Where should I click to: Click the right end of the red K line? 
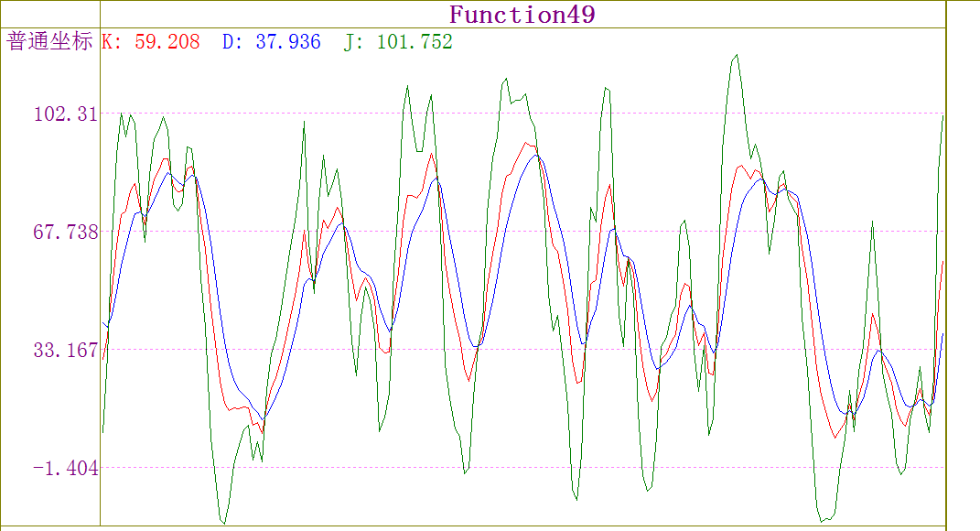pyautogui.click(x=942, y=263)
